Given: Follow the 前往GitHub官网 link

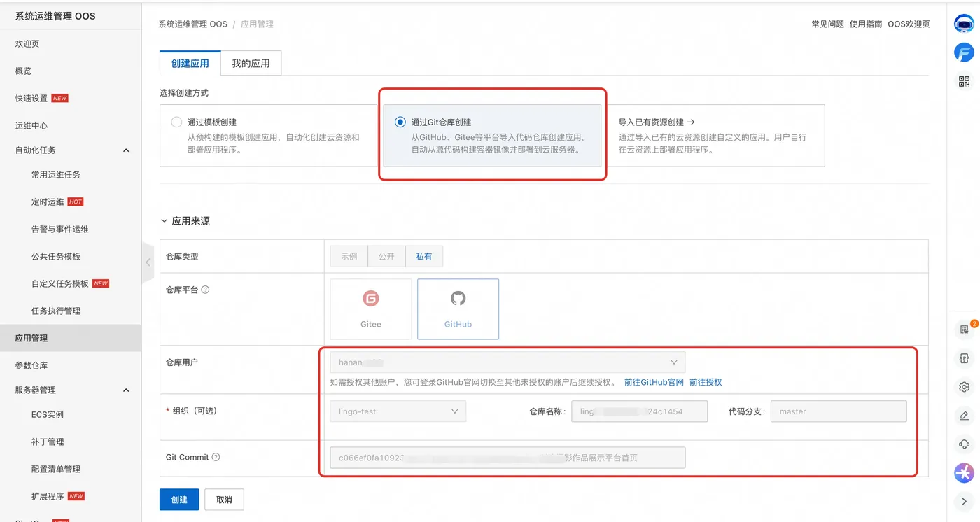Looking at the screenshot, I should click(x=654, y=383).
